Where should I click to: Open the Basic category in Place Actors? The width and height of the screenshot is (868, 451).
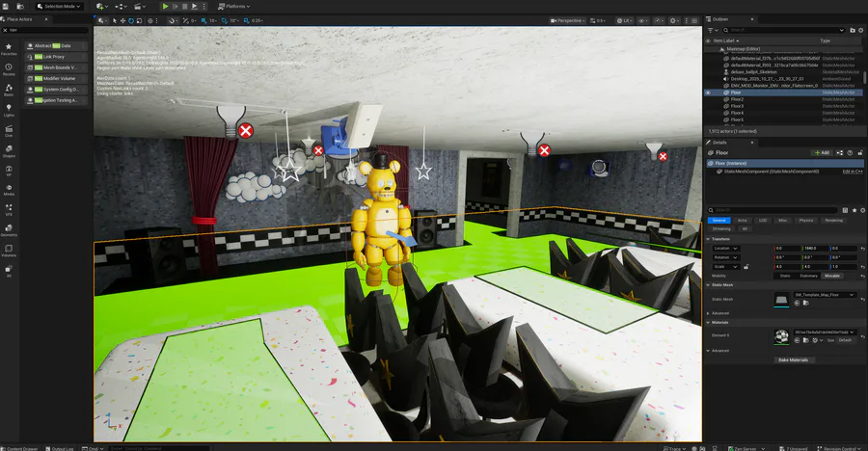click(9, 91)
